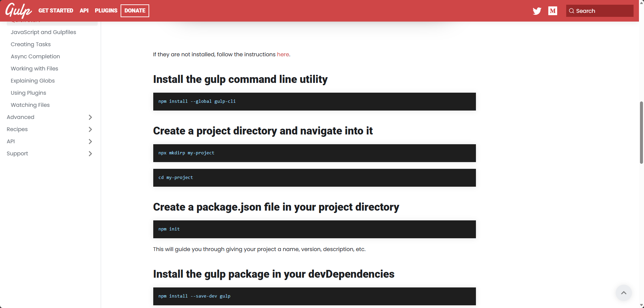The width and height of the screenshot is (644, 308).
Task: Open the Plugins nav item
Action: tap(106, 10)
